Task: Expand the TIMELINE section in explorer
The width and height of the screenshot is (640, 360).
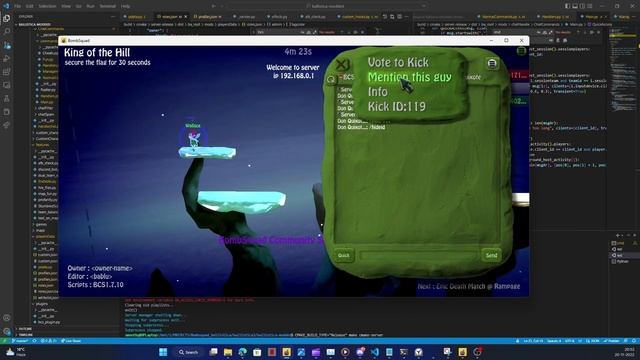Action: click(x=25, y=334)
